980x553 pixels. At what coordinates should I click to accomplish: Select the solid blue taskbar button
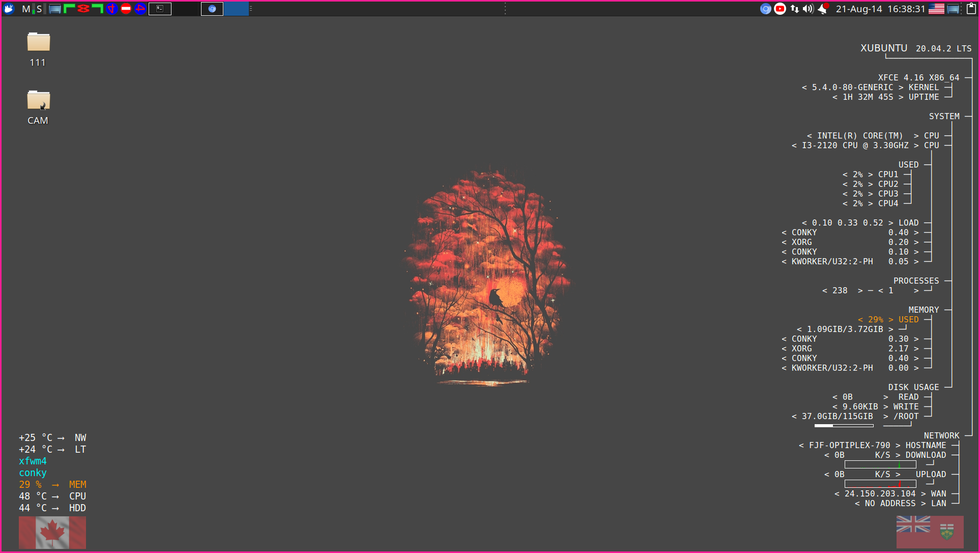point(237,9)
